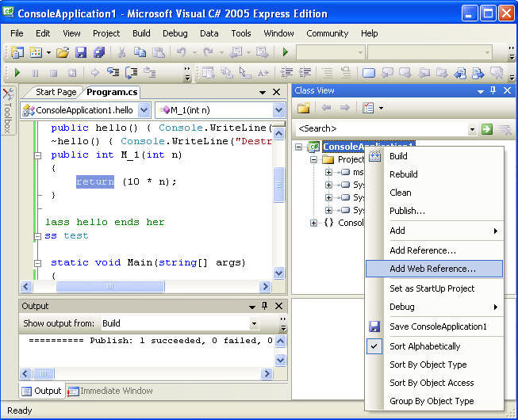The height and width of the screenshot is (420, 518).
Task: Click the green Search go arrow button
Action: tap(487, 128)
